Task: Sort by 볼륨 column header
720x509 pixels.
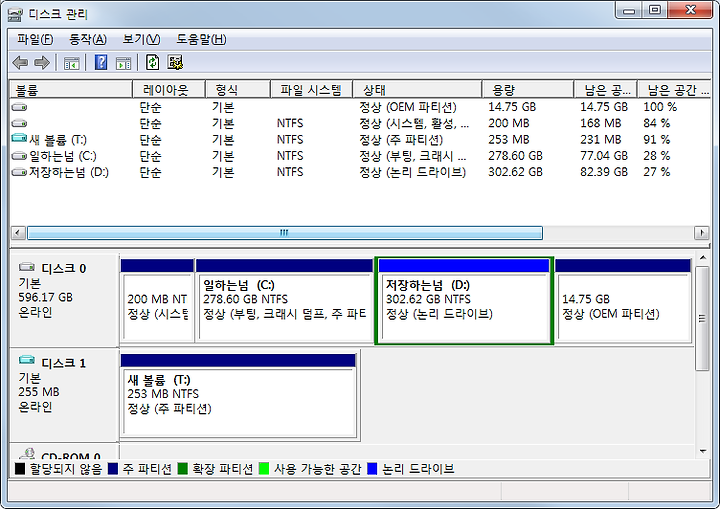Action: pos(71,90)
